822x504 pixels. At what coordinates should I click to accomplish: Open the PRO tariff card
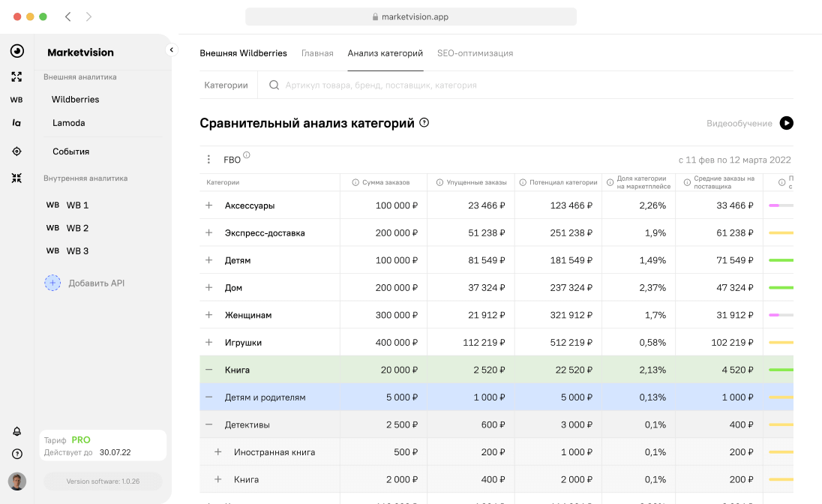[103, 445]
